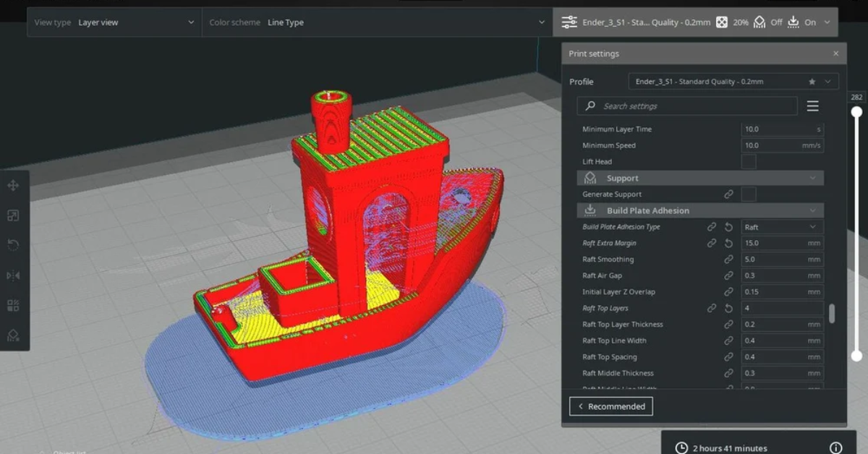Open Per Model Settings tool
Screen dimensions: 868x454
click(12, 306)
